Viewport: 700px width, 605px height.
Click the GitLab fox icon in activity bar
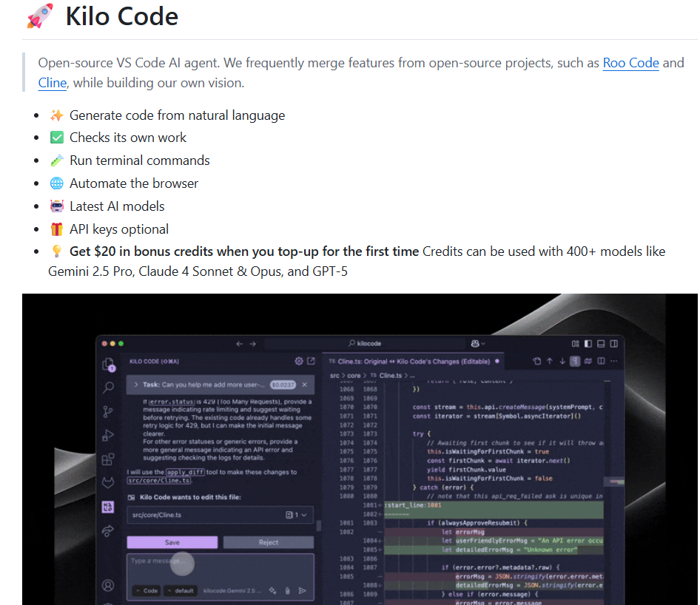tap(108, 482)
